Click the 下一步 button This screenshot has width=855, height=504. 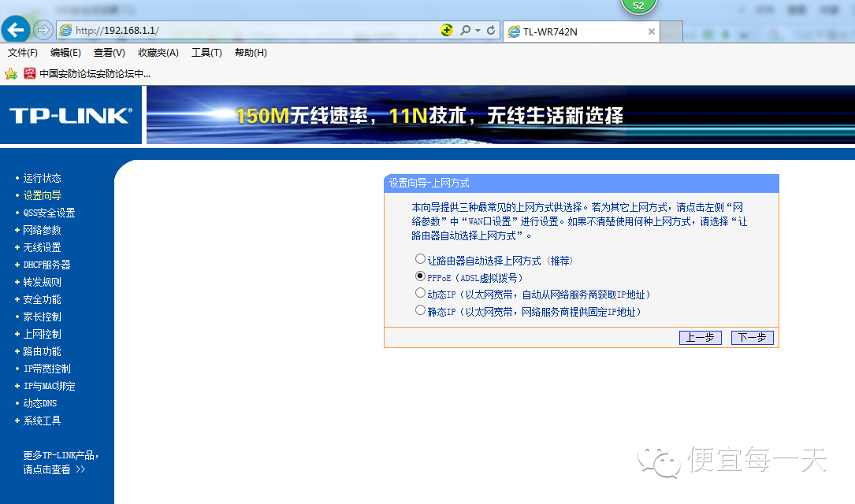pyautogui.click(x=752, y=338)
